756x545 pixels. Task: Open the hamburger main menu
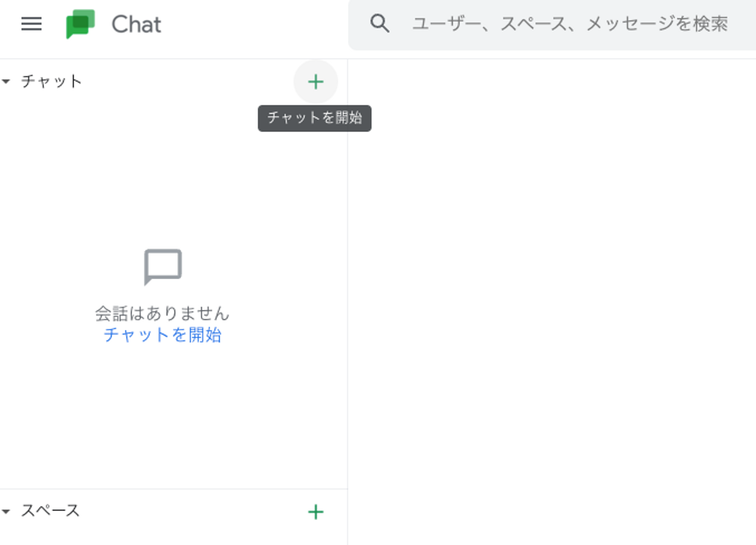[31, 24]
